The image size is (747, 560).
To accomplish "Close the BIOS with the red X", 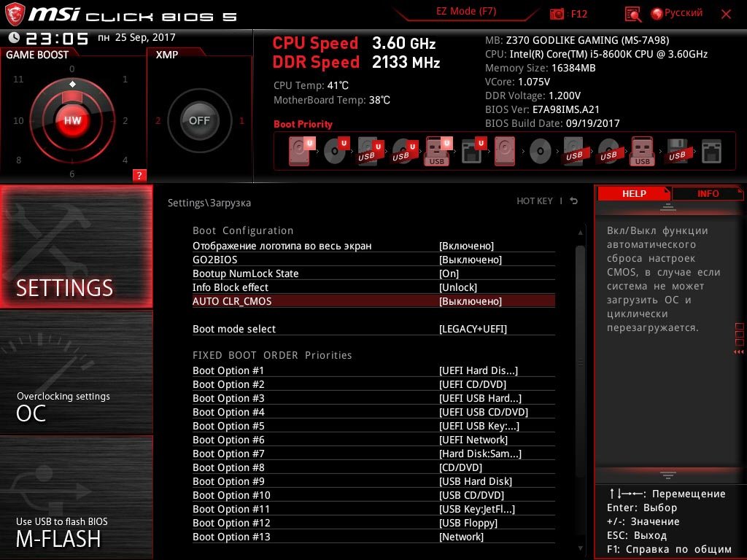I will [726, 15].
